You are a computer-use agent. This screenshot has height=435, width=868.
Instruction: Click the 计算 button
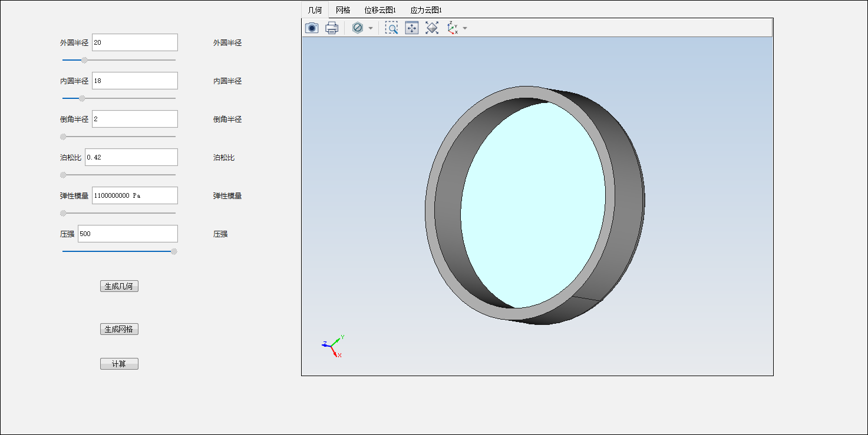pyautogui.click(x=119, y=364)
